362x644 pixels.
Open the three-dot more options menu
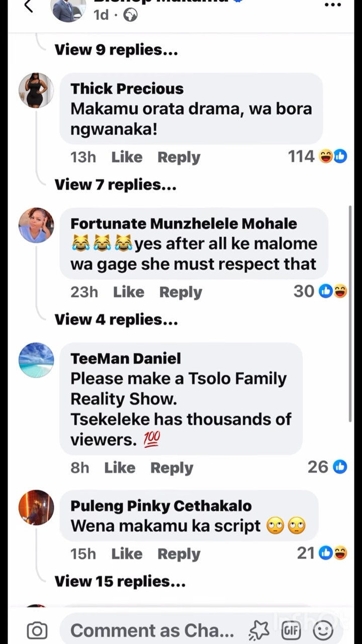tap(333, 5)
